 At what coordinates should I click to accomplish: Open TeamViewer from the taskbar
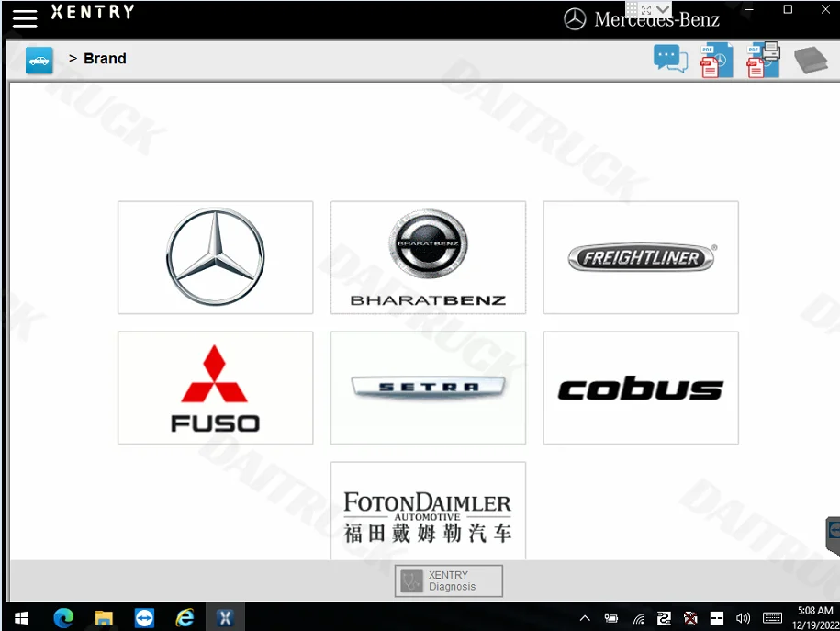tap(144, 618)
